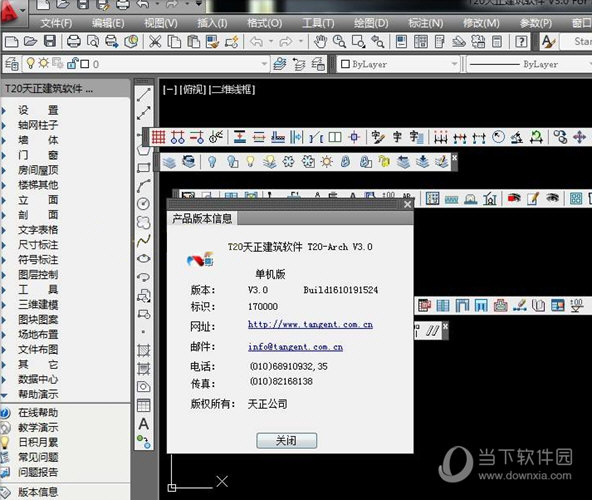Click the Zoom Window icon
Screen dimensions: 592x500
coord(358,42)
